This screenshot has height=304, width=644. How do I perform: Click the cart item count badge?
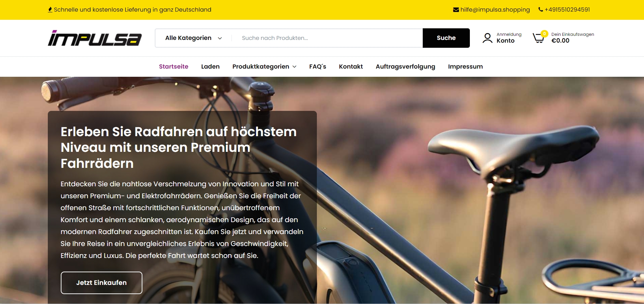(x=544, y=33)
